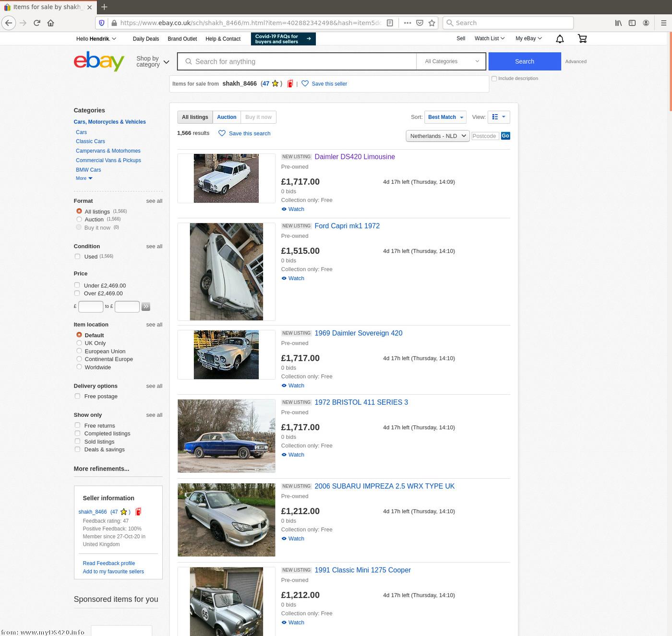Click heart icon beside Save this search
672x636 pixels.
click(222, 133)
